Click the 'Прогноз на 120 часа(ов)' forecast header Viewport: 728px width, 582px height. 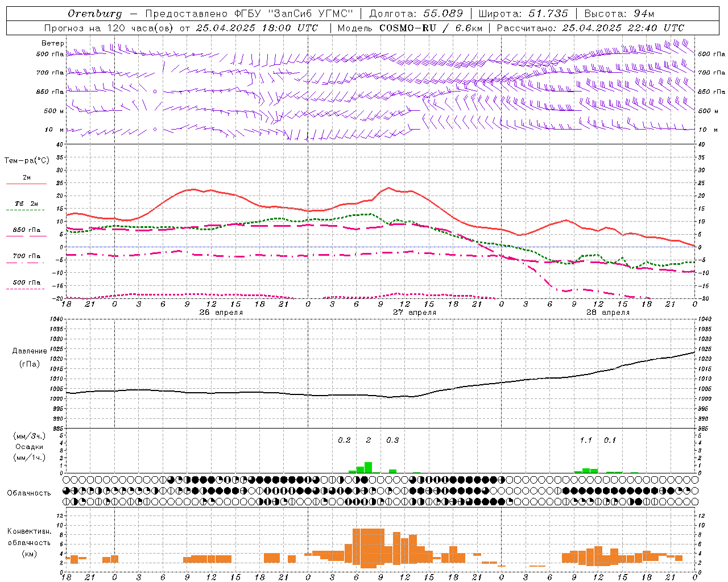[x=109, y=28]
